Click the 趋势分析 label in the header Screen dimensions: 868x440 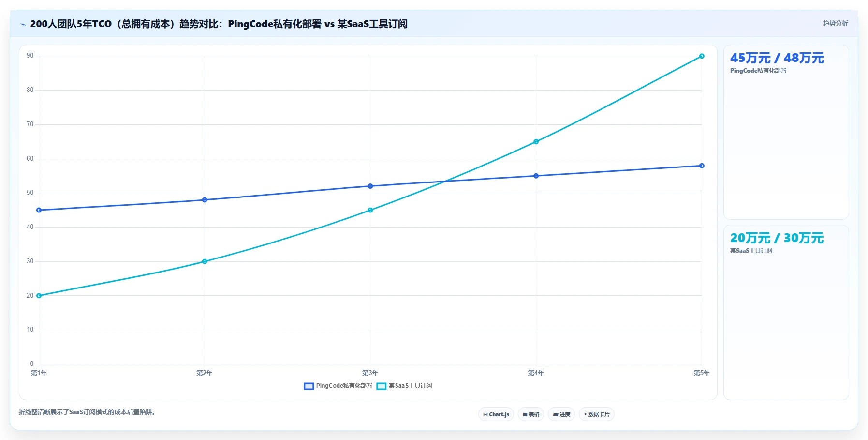tap(835, 23)
